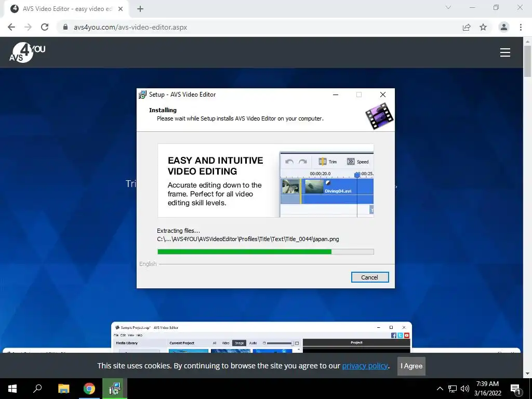Click zoom slider in app screenshot
This screenshot has width=532, height=399.
click(280, 343)
